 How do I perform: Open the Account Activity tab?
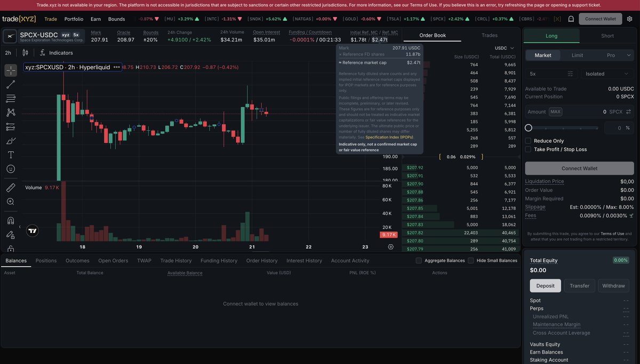[350, 261]
